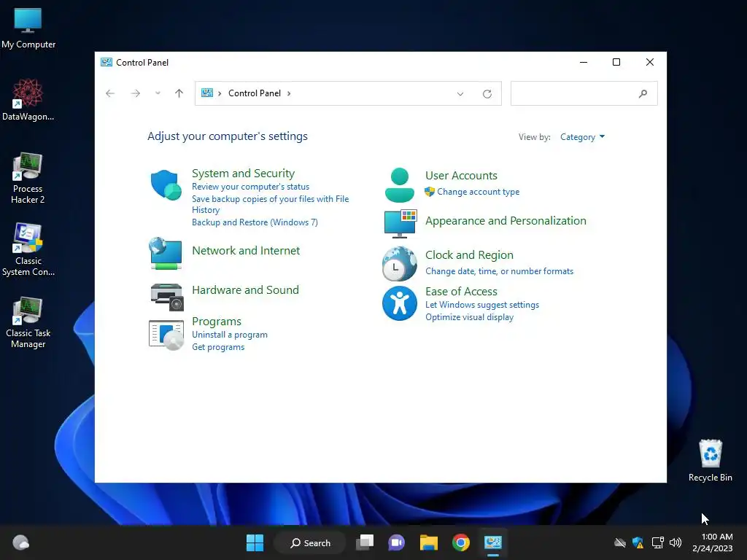Click the Network and Internet globe icon

point(166,253)
